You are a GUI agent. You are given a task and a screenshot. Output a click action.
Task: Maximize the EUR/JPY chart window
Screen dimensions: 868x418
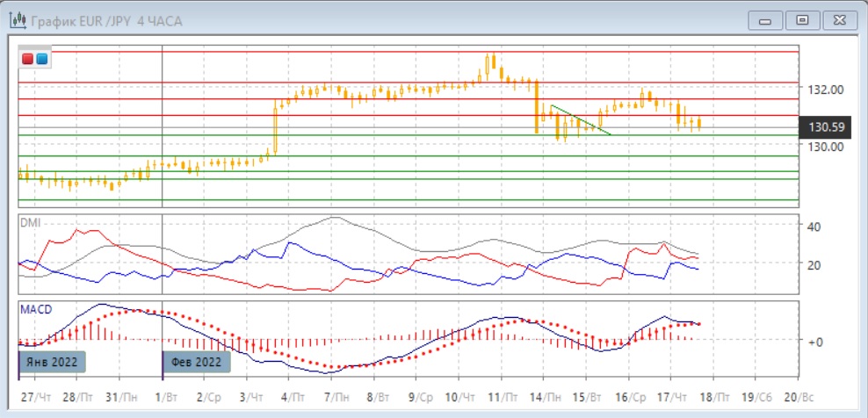[x=801, y=19]
